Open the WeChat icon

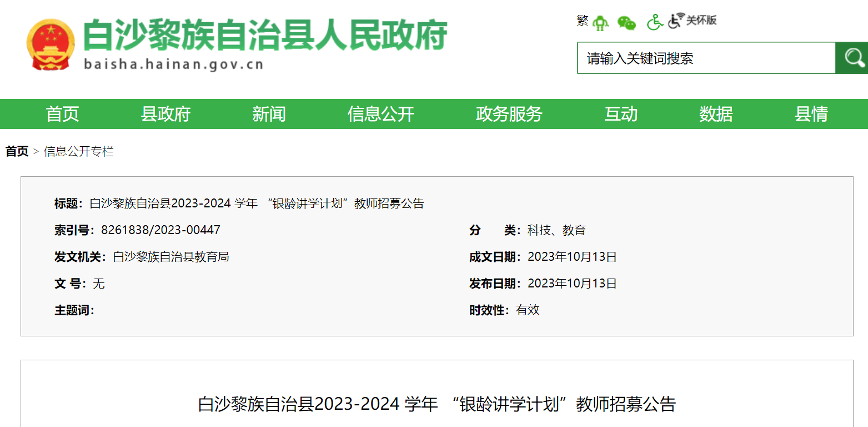626,23
